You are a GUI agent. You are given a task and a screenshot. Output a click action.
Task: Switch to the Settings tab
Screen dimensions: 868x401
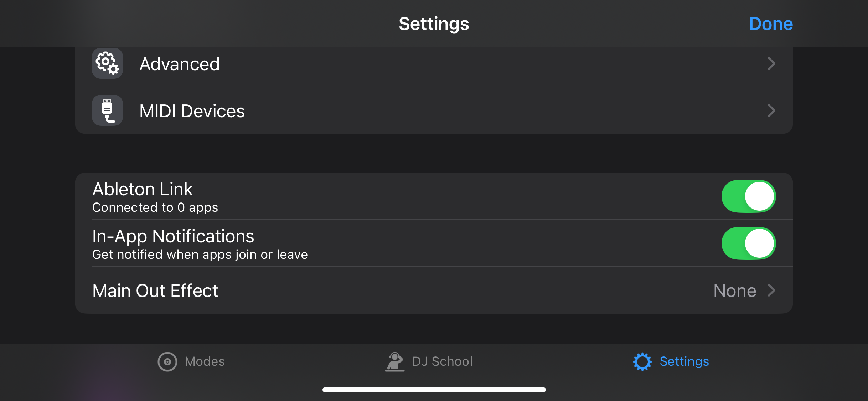click(x=671, y=361)
